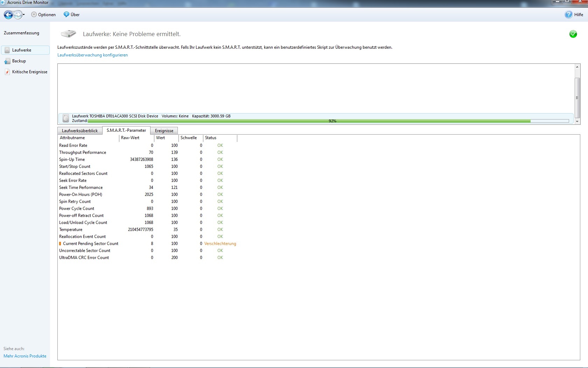Select the 'Read Error Rate' row
Screen dimensions: 588x368
pos(147,145)
